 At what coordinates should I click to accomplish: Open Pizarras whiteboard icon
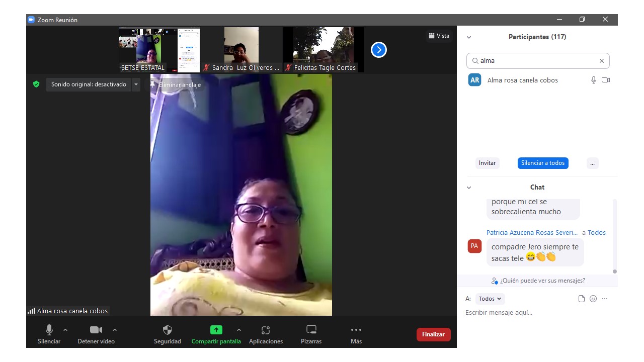coord(311,330)
